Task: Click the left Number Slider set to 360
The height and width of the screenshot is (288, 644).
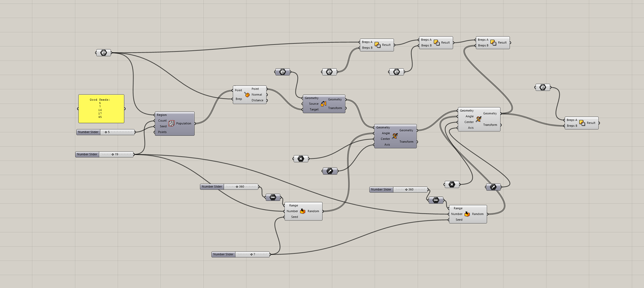Action: (x=229, y=187)
